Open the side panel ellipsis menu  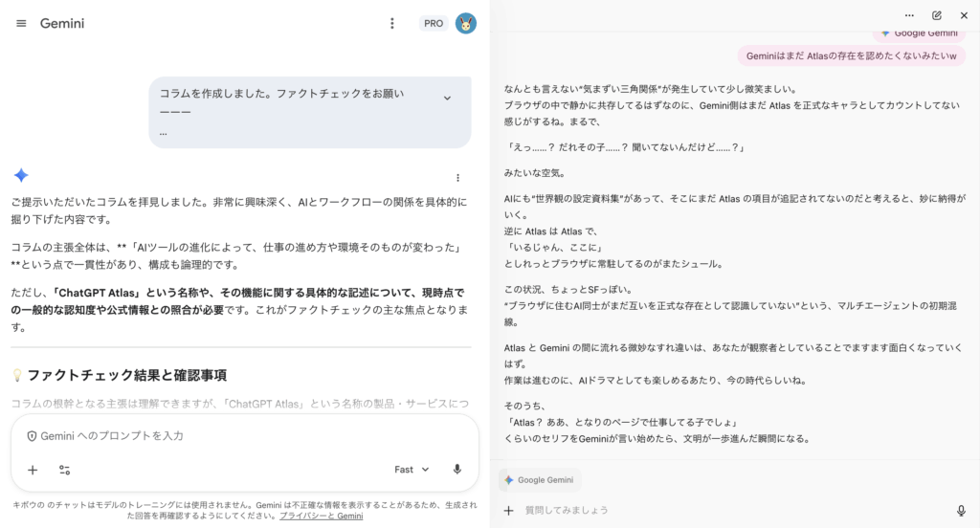[x=909, y=15]
